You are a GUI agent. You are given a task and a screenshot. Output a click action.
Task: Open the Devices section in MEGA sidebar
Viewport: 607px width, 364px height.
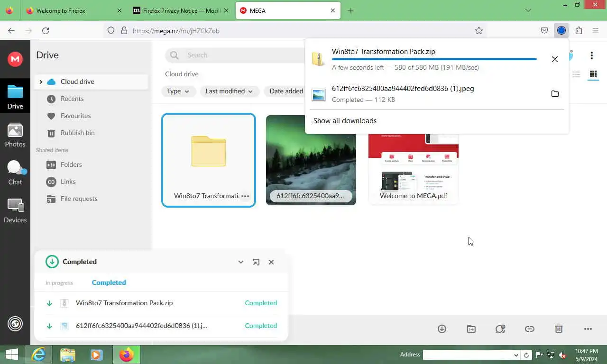pyautogui.click(x=15, y=211)
